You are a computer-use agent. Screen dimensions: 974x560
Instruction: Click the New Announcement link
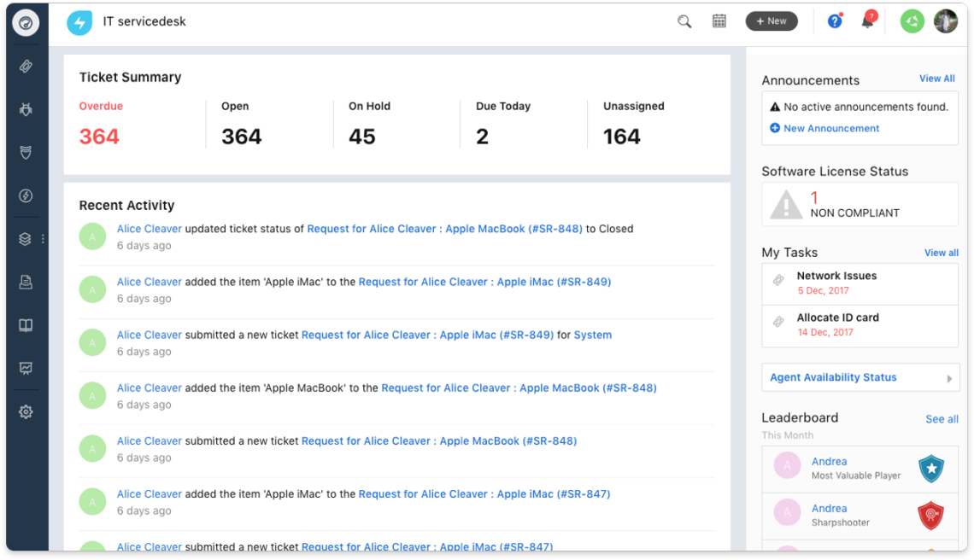[x=830, y=128]
